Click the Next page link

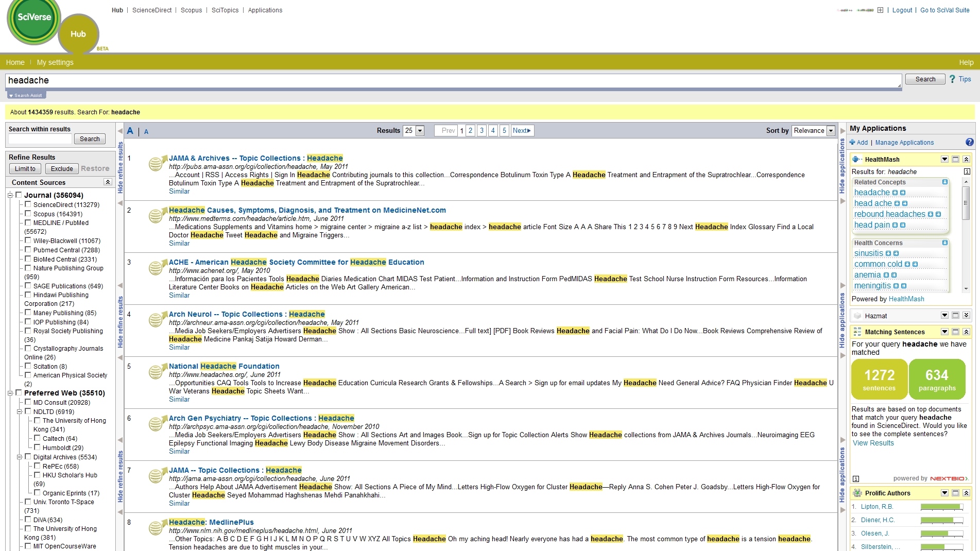[522, 131]
